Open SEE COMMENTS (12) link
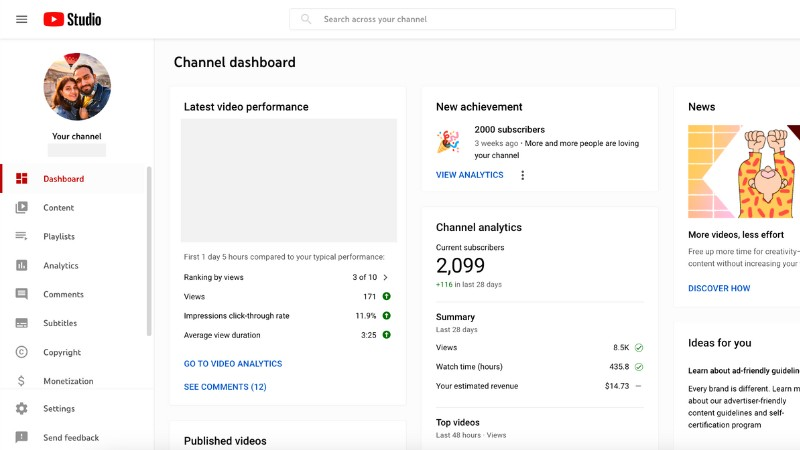This screenshot has height=450, width=800. pyautogui.click(x=225, y=387)
